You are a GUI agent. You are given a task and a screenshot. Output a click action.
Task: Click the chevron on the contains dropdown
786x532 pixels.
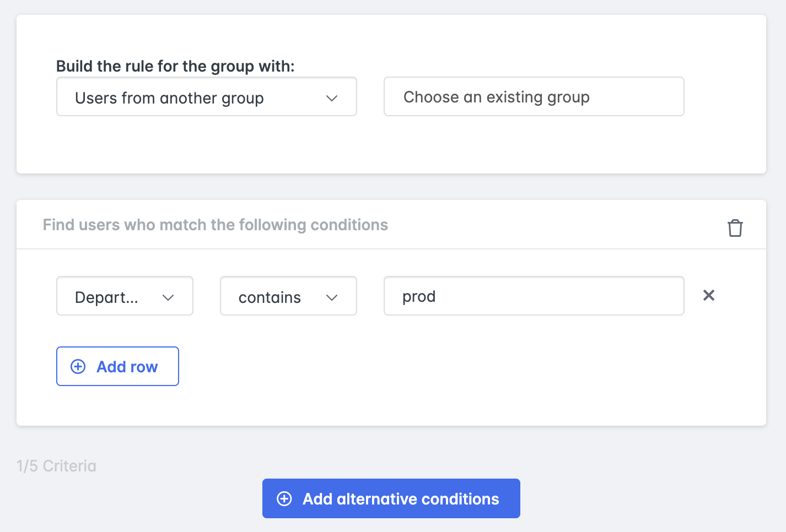point(332,297)
